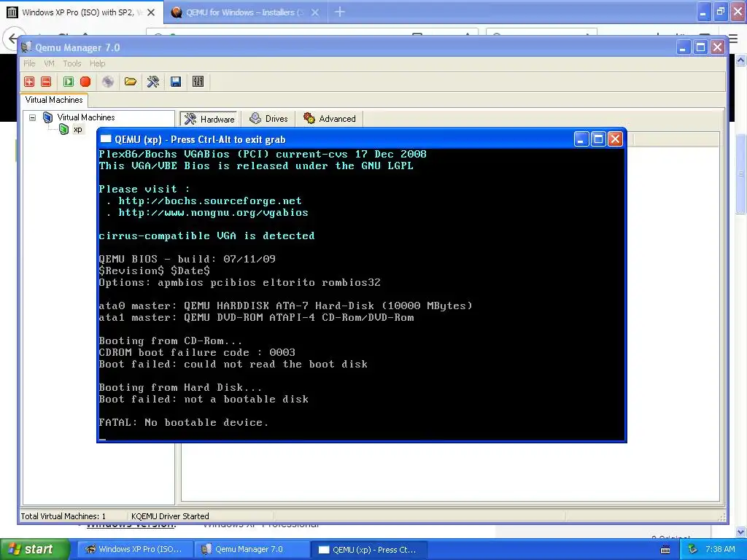This screenshot has width=747, height=560.
Task: Click 'KQEMU Driver Started' in status bar
Action: [x=170, y=516]
